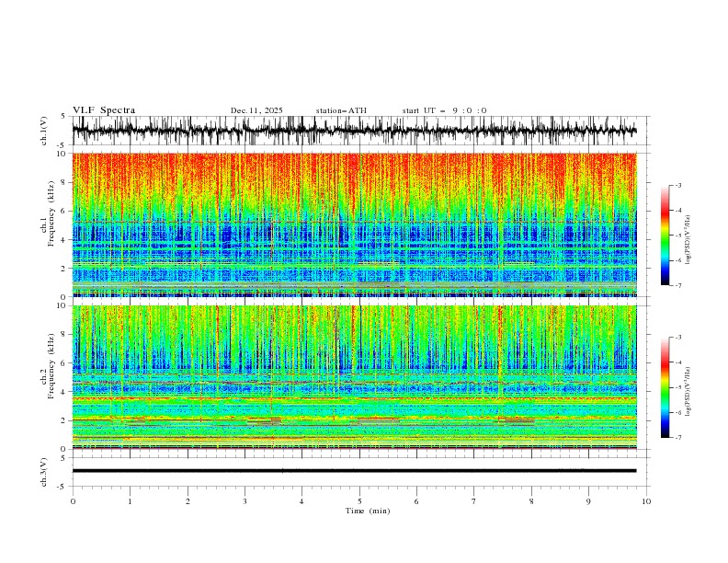The height and width of the screenshot is (563, 728).
Task: Click the 'Time (min)' axis label
Action: click(368, 511)
